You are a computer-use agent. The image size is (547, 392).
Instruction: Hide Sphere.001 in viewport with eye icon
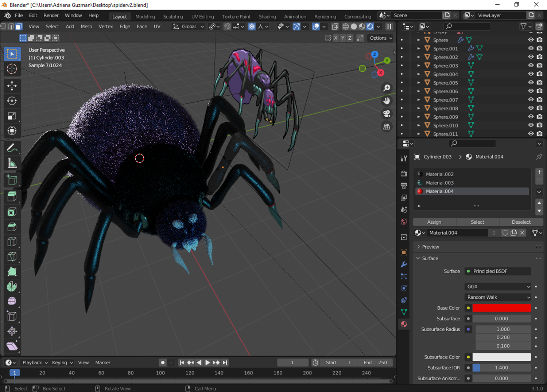pos(531,48)
